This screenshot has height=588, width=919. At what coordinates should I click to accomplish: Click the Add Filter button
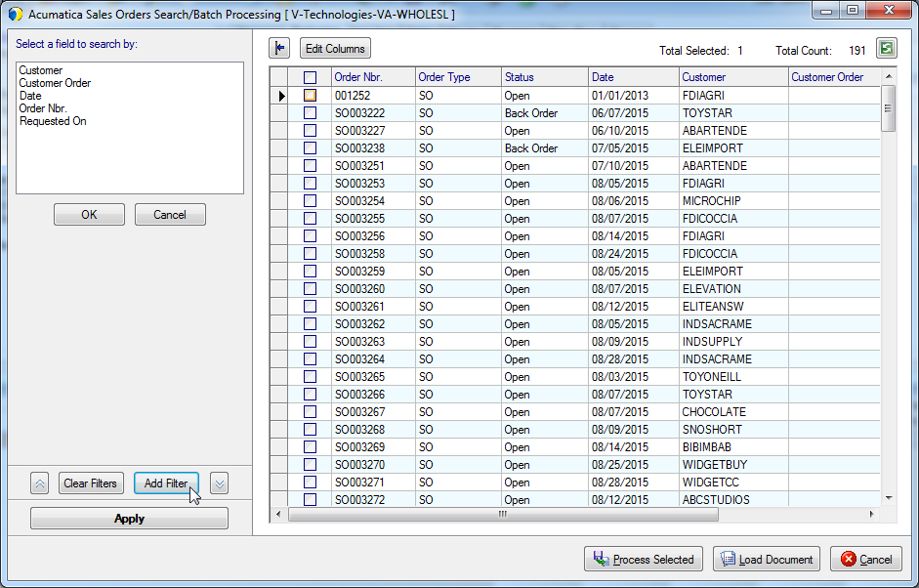[x=166, y=483]
